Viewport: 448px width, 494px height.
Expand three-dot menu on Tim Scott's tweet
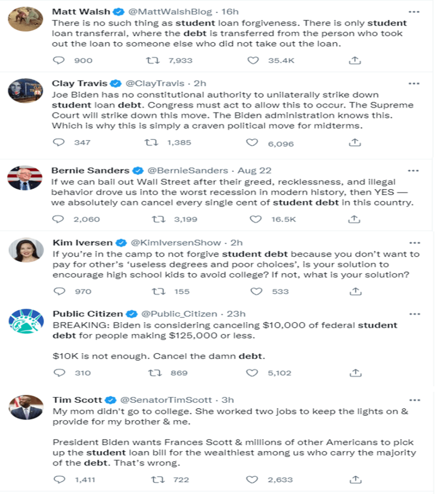click(x=414, y=400)
